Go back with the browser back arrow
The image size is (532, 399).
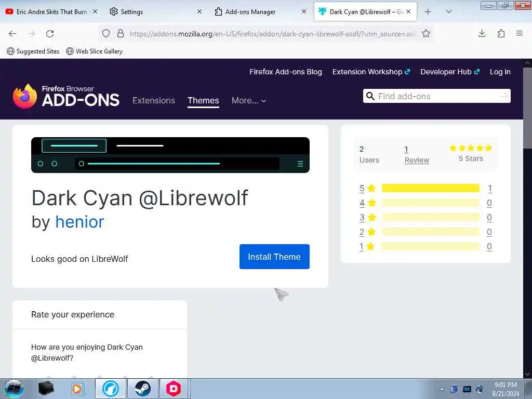pos(12,34)
